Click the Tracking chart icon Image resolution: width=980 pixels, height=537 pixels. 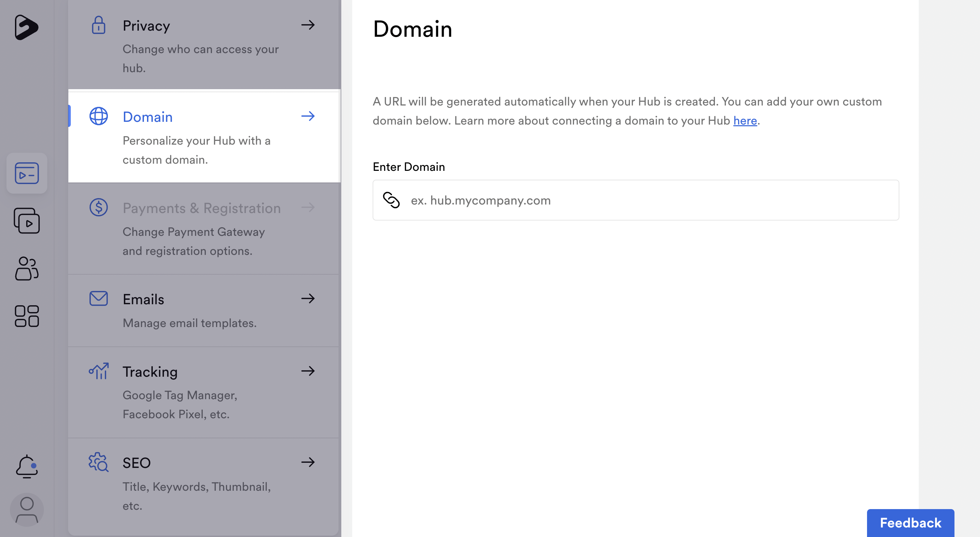click(99, 371)
